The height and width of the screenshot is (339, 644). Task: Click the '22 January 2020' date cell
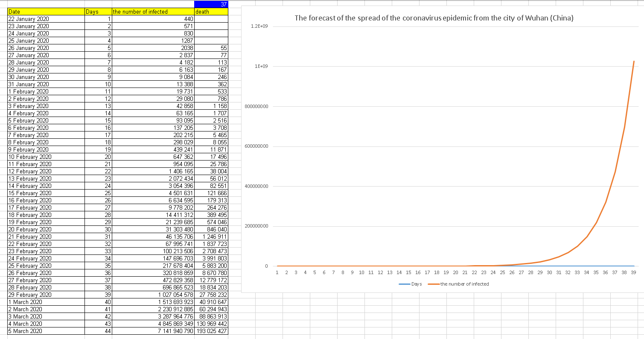46,19
